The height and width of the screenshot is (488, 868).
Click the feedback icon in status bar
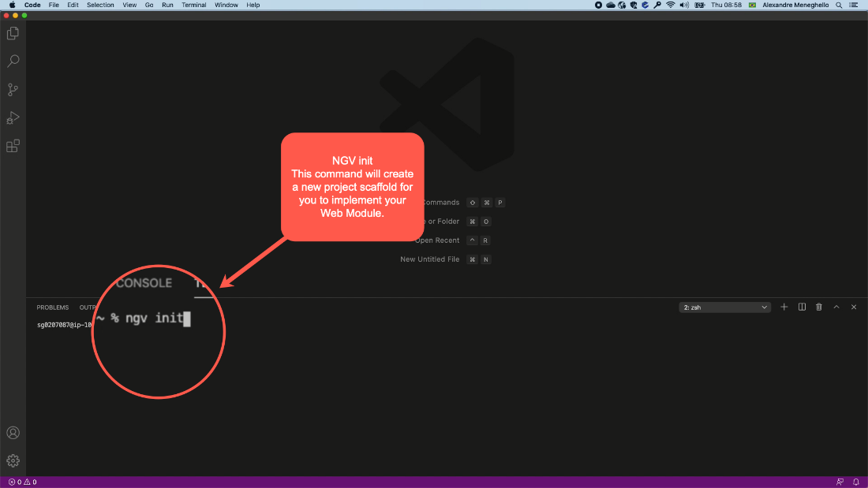[840, 482]
